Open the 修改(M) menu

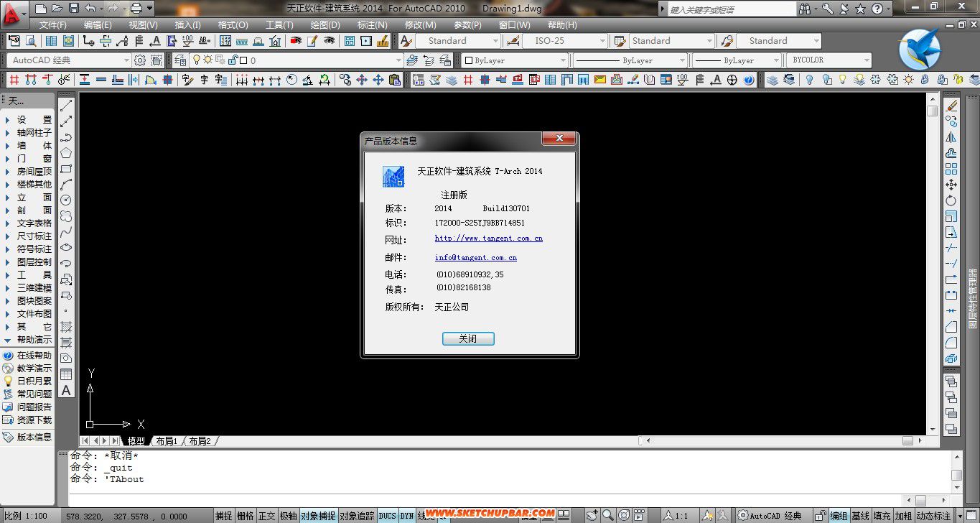point(420,25)
